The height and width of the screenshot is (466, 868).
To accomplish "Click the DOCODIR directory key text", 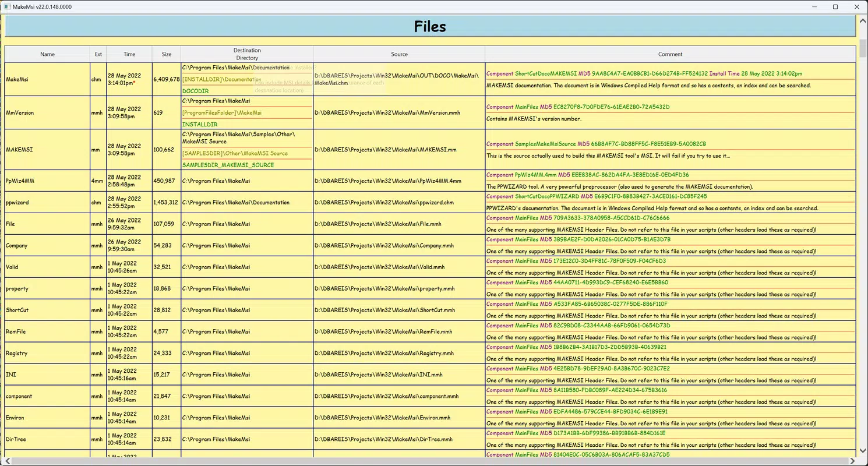I will tap(195, 91).
